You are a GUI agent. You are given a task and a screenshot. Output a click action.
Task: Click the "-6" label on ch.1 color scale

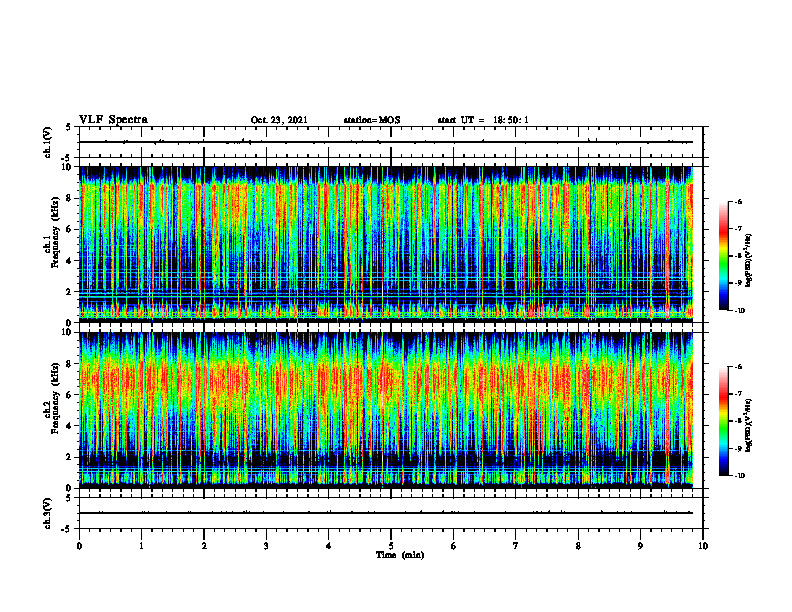(x=738, y=202)
